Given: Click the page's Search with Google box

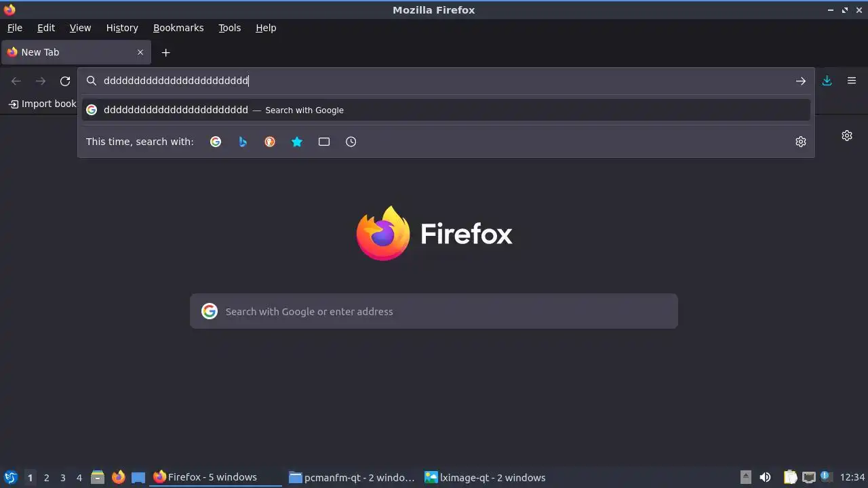Looking at the screenshot, I should tap(434, 311).
